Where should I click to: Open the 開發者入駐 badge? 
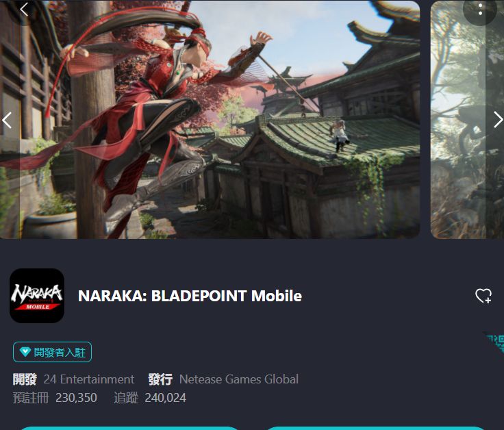pos(53,352)
